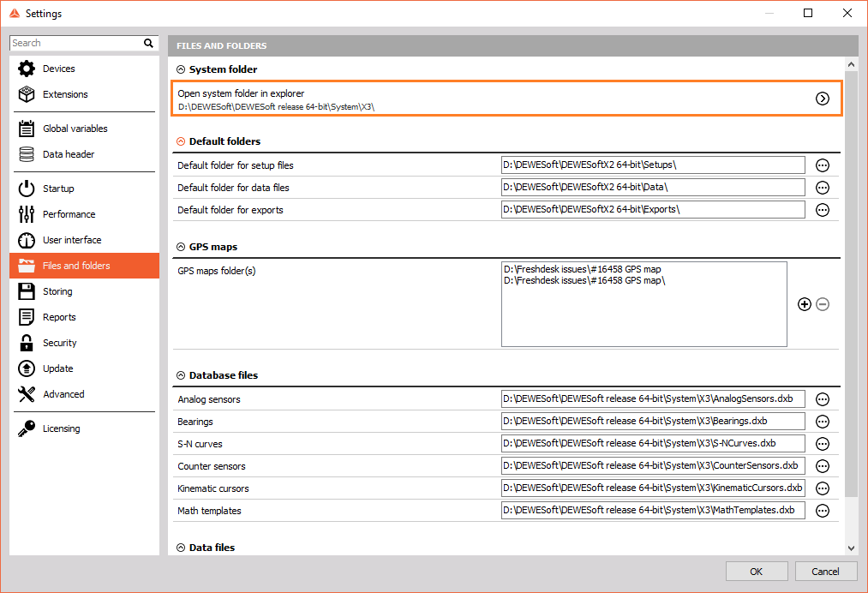This screenshot has width=868, height=593.
Task: Edit S-NCurves.dxb path field
Action: point(653,444)
